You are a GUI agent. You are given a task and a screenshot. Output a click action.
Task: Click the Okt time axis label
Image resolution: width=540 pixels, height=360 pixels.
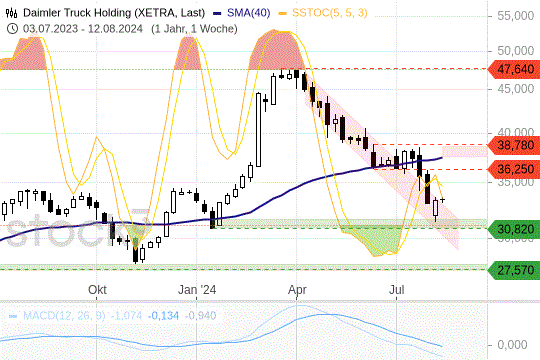click(97, 290)
